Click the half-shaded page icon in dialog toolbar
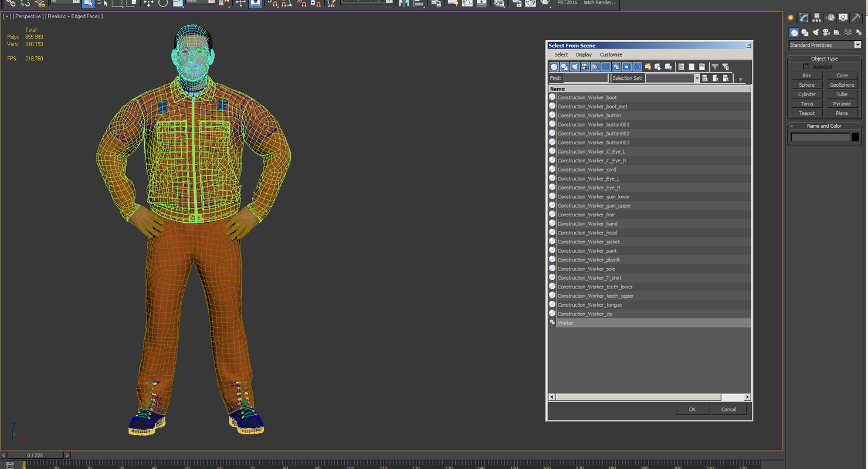Image resolution: width=868 pixels, height=469 pixels. tap(702, 67)
